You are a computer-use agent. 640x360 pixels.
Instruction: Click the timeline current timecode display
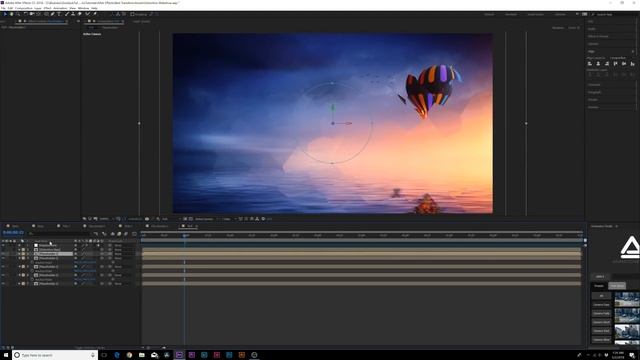[x=13, y=232]
